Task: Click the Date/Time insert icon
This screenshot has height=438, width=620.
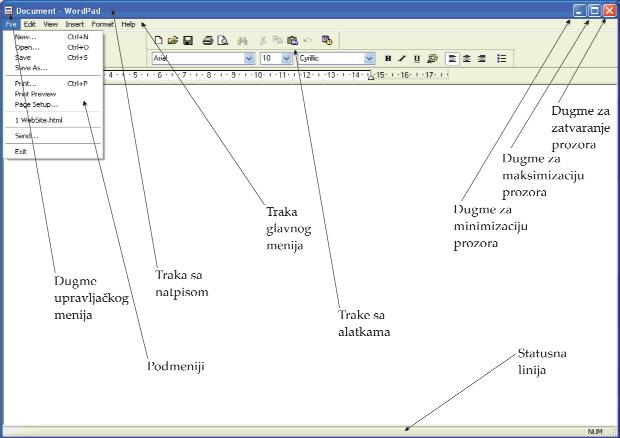Action: [x=327, y=40]
